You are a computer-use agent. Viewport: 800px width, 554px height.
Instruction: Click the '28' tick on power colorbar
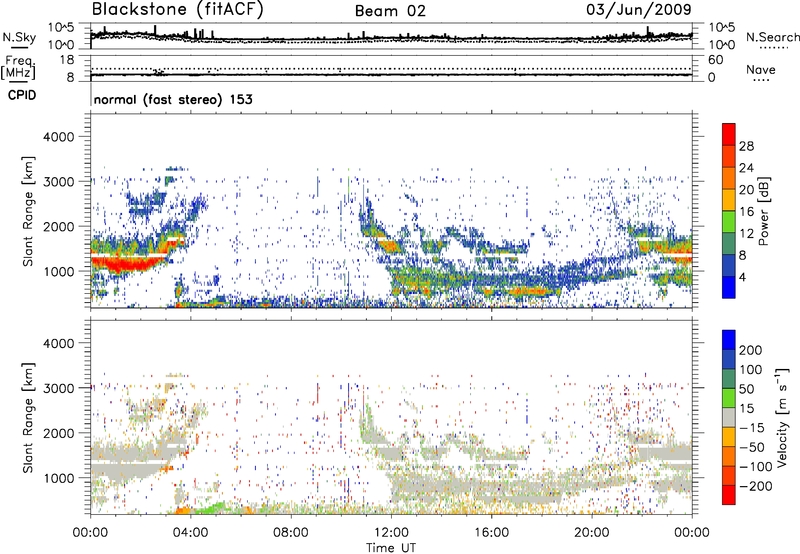coord(746,146)
